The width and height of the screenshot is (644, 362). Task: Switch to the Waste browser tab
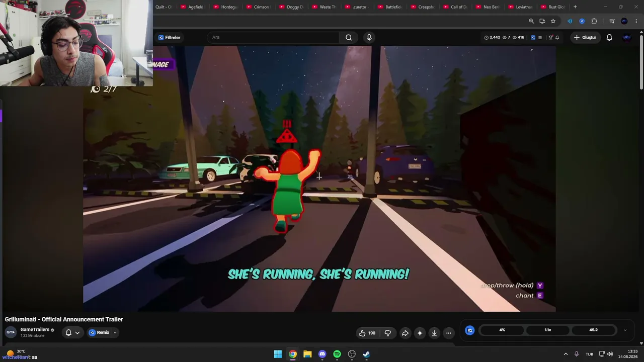(x=324, y=7)
